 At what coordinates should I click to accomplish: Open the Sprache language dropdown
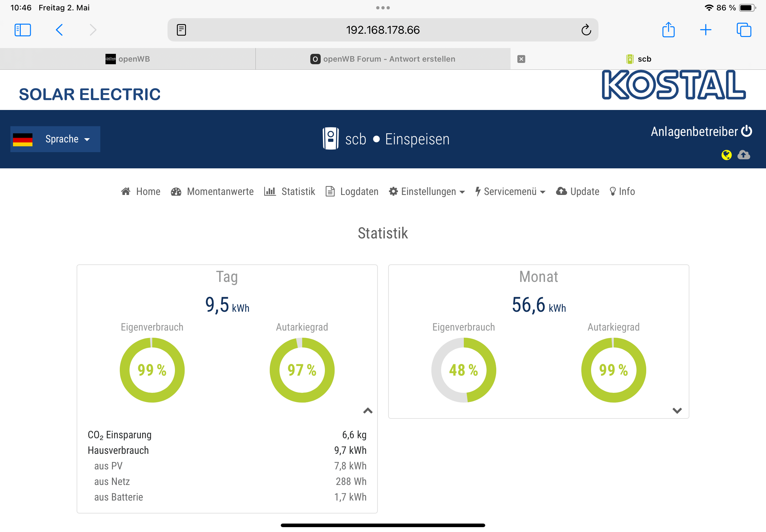(x=56, y=139)
